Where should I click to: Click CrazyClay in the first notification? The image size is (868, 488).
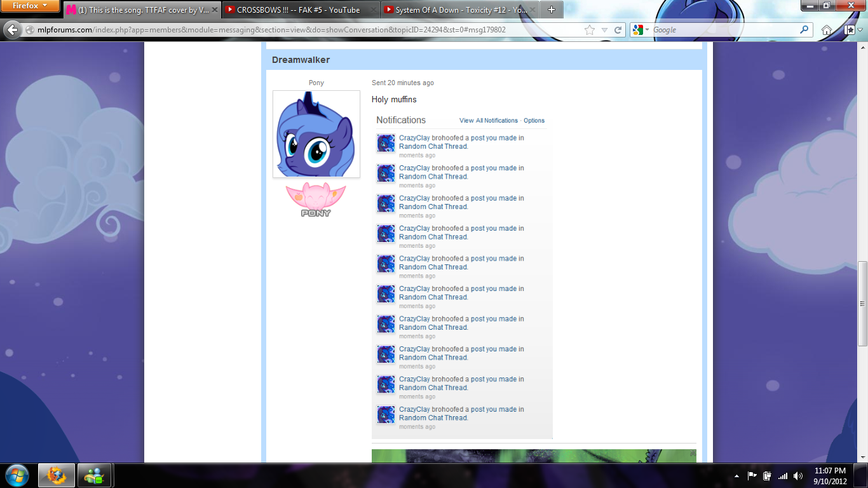pos(414,138)
